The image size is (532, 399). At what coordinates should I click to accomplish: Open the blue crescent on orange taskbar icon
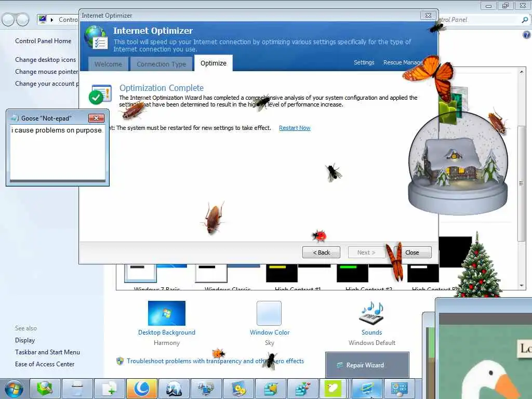tap(142, 389)
